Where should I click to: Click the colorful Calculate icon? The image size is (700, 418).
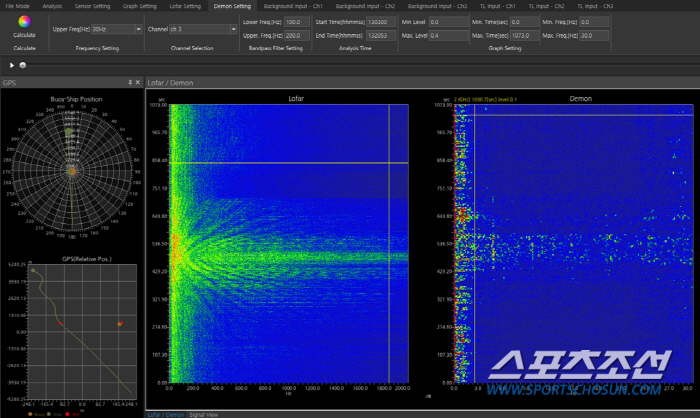point(24,21)
